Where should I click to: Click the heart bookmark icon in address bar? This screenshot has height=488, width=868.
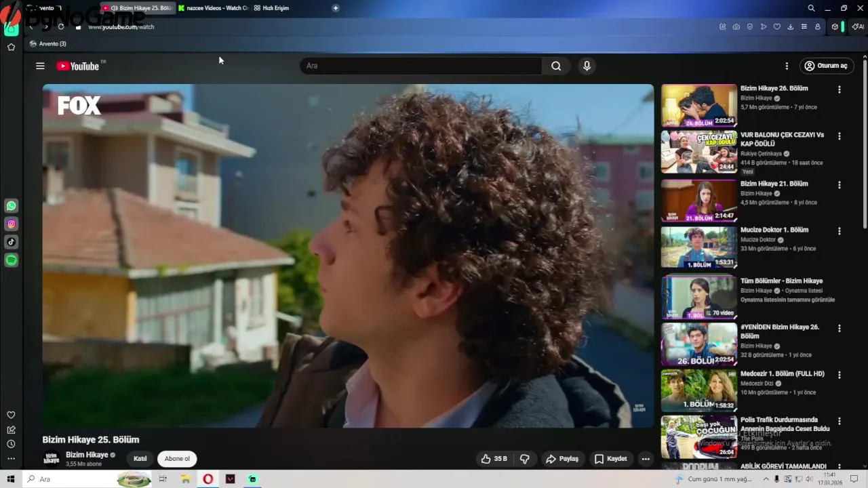point(777,26)
